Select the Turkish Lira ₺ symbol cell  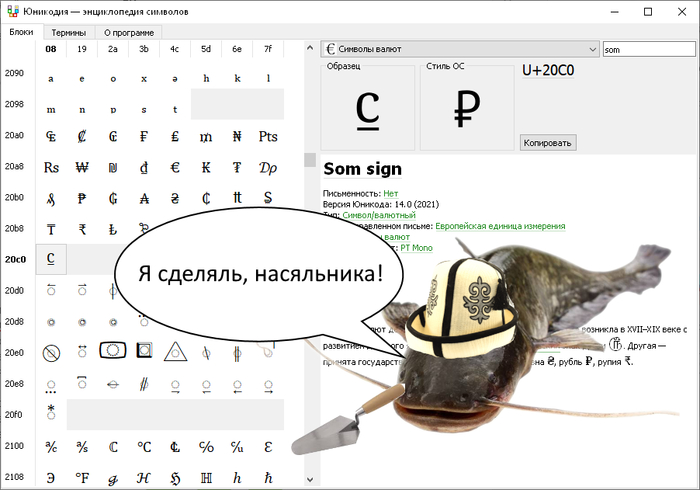click(x=113, y=229)
